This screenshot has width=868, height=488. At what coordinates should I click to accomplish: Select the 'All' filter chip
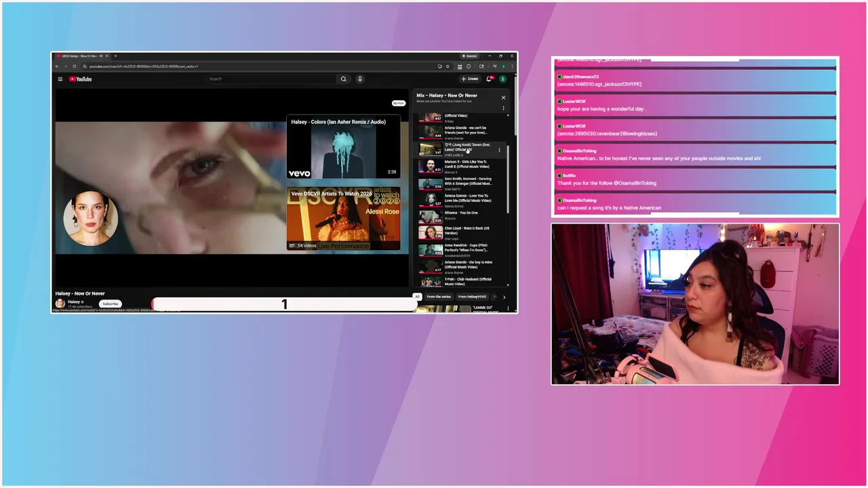click(x=417, y=297)
